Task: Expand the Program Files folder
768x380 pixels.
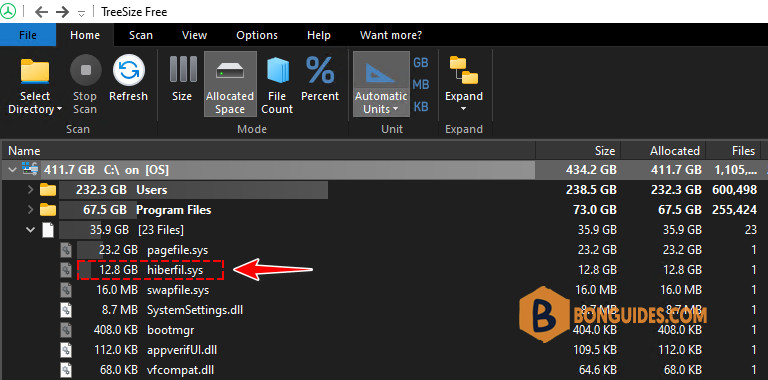Action: (30, 210)
